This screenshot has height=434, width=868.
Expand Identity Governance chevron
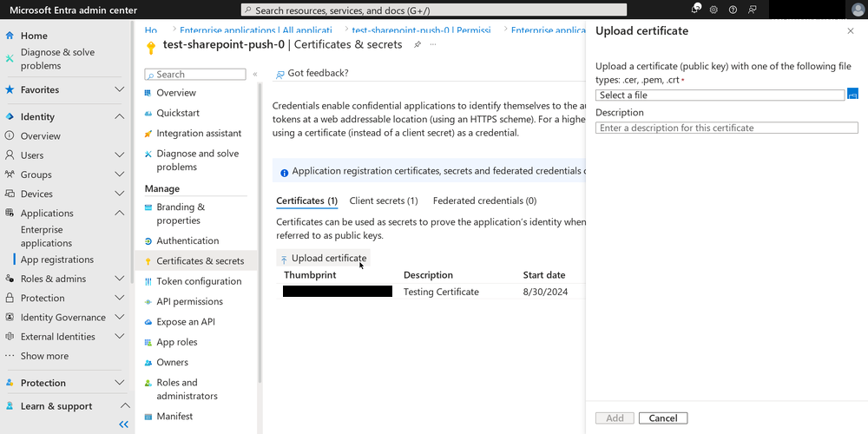point(119,317)
